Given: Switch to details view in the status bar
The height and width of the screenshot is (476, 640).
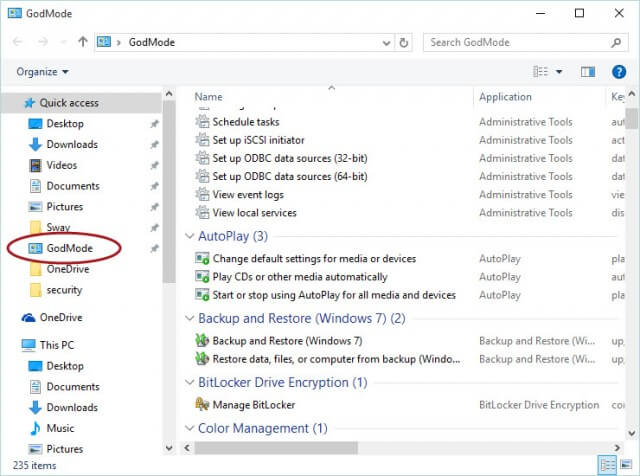Looking at the screenshot, I should pyautogui.click(x=607, y=465).
